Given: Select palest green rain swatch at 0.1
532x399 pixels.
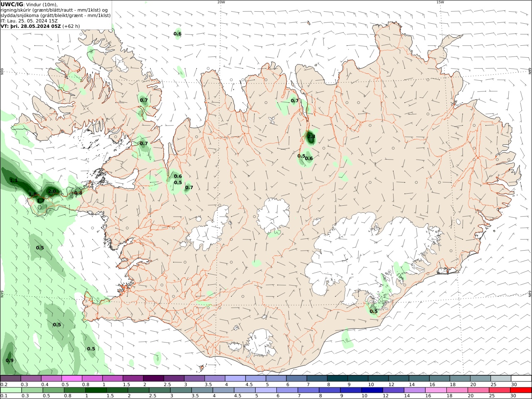Looking at the screenshot, I should [11, 390].
